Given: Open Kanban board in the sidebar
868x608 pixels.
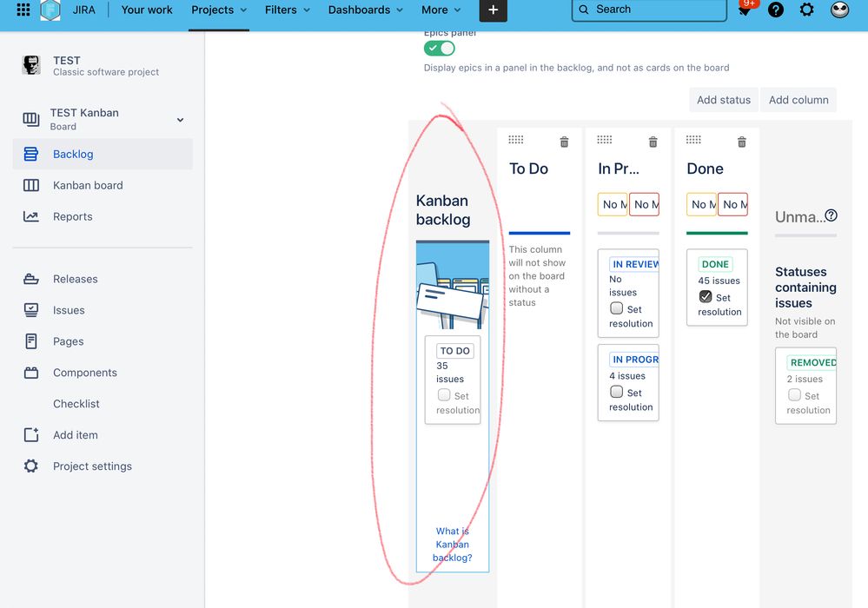Looking at the screenshot, I should click(103, 185).
